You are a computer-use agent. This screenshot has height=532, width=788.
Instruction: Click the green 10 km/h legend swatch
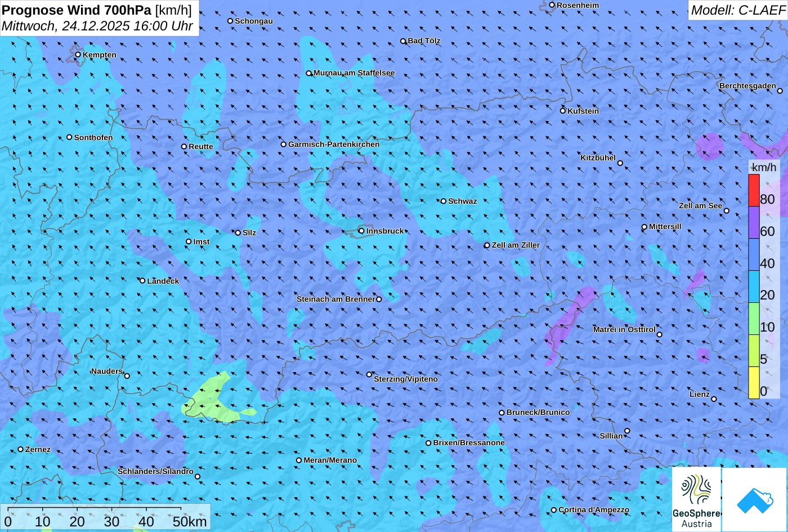[x=754, y=319]
